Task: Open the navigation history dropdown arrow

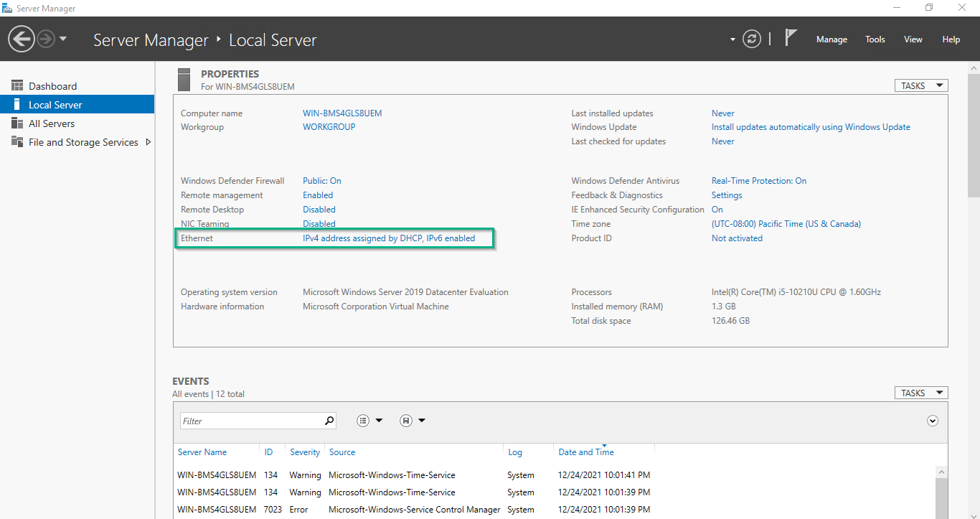Action: [x=63, y=39]
